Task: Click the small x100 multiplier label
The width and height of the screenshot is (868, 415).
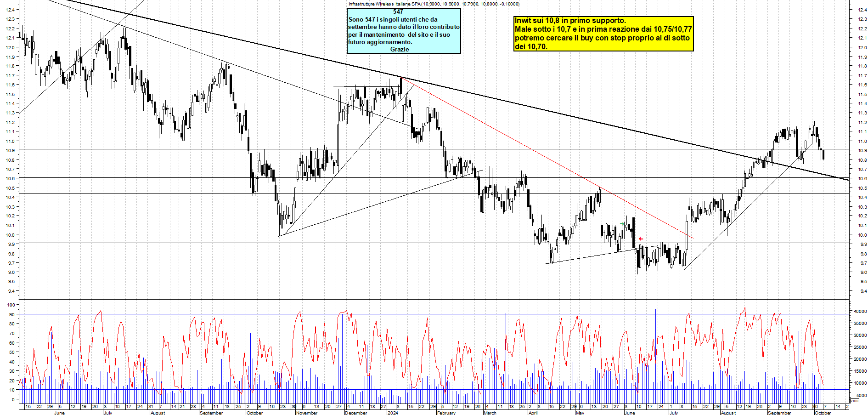Action: 855,401
